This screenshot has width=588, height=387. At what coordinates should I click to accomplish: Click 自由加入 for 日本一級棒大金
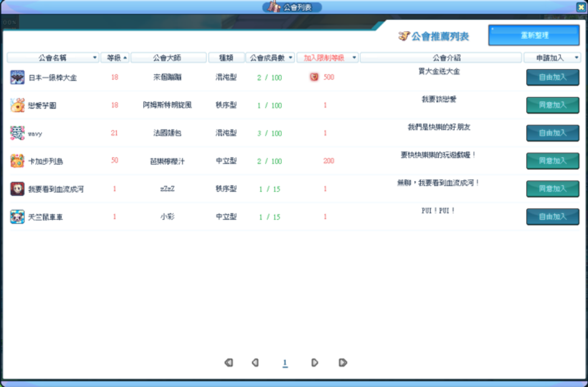(x=553, y=77)
